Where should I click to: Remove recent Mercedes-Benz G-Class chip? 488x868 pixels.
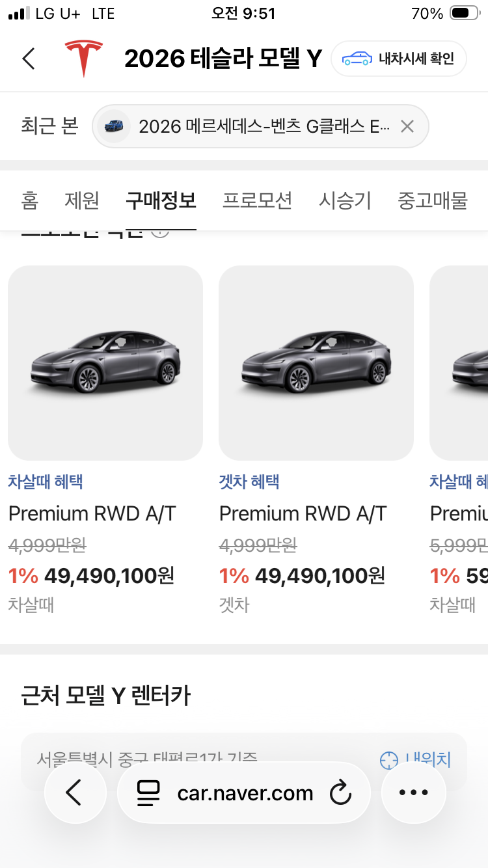(x=407, y=126)
